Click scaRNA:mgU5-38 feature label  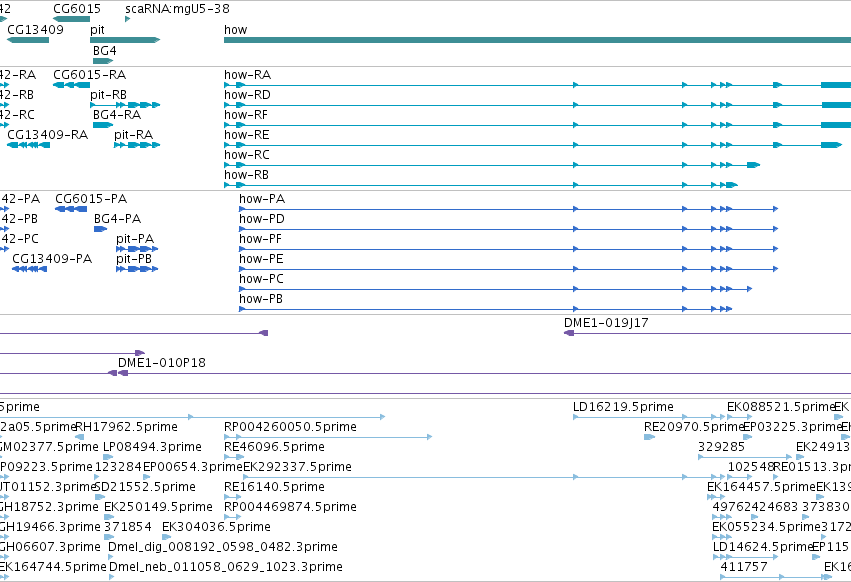coord(177,9)
